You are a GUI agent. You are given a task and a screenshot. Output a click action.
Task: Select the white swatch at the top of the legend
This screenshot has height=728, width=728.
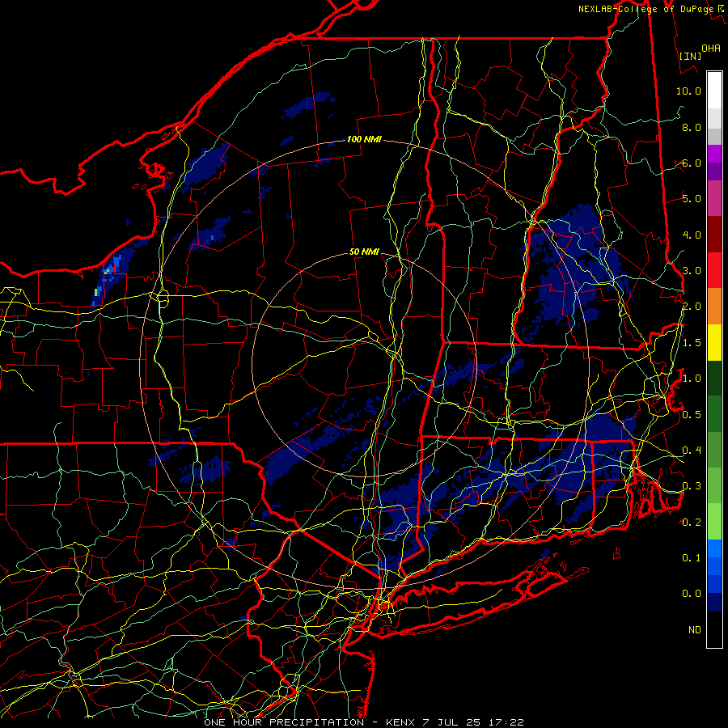click(x=714, y=91)
